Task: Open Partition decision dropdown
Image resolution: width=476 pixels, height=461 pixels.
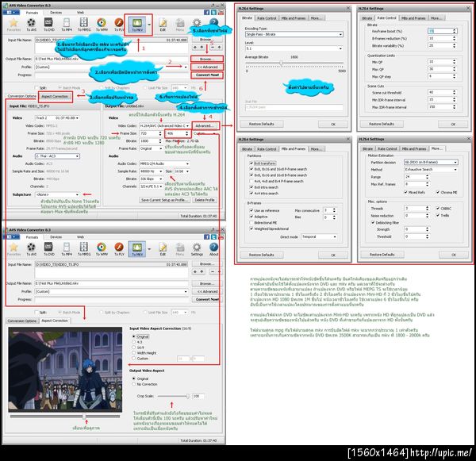Action: pyautogui.click(x=431, y=162)
